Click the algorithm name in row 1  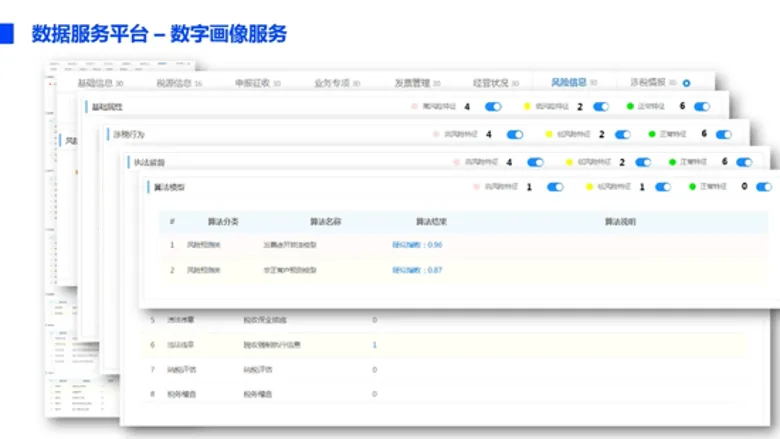(x=290, y=245)
